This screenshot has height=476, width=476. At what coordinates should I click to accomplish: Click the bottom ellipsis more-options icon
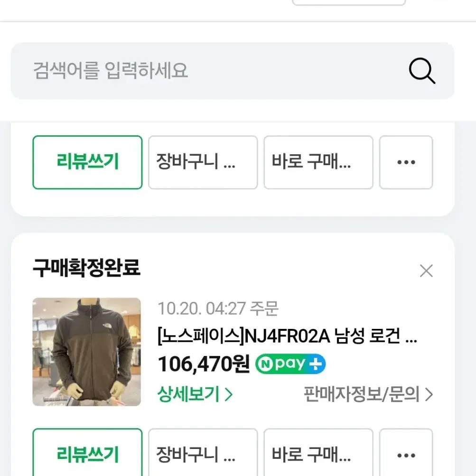(406, 455)
